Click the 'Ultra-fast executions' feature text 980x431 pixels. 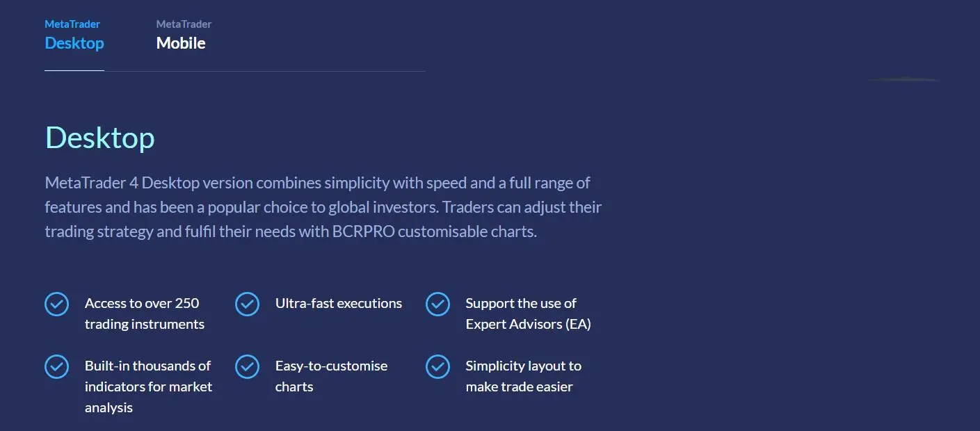click(x=339, y=303)
